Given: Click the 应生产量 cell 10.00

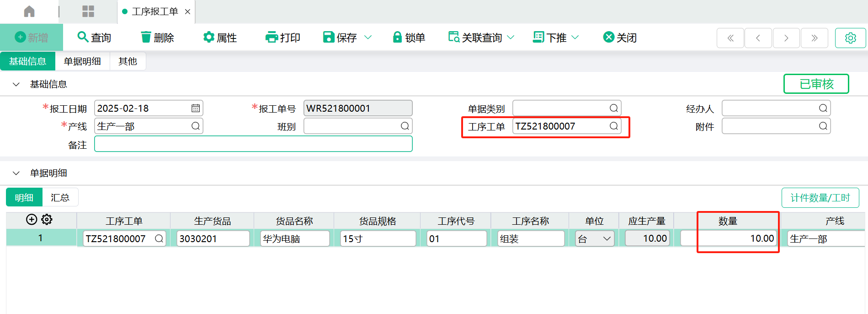Looking at the screenshot, I should point(647,238).
